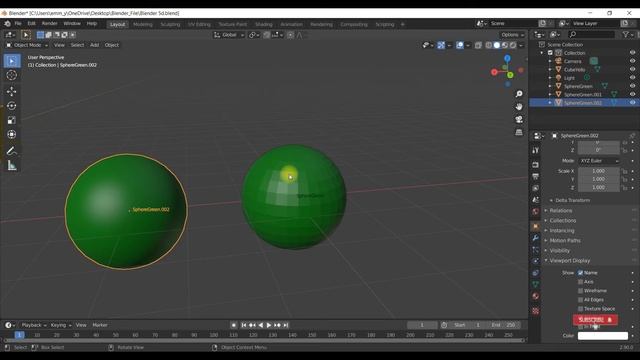Open the Global orientation dropdown

pos(229,35)
